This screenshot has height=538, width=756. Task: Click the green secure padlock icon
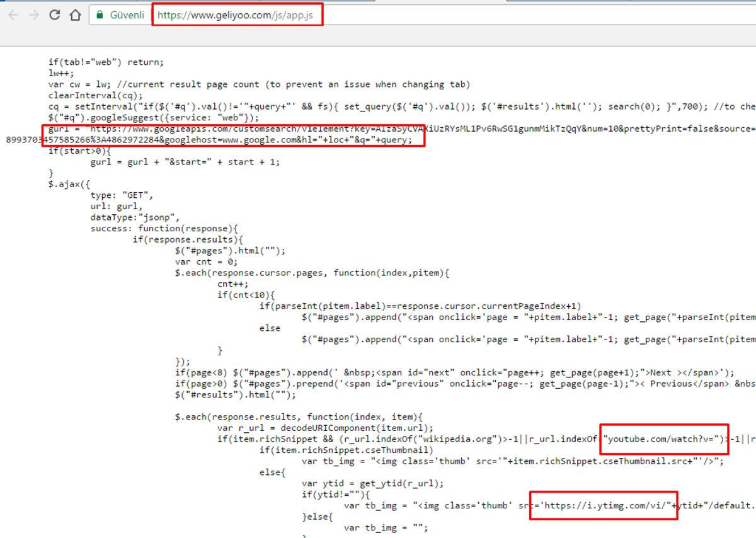(100, 15)
